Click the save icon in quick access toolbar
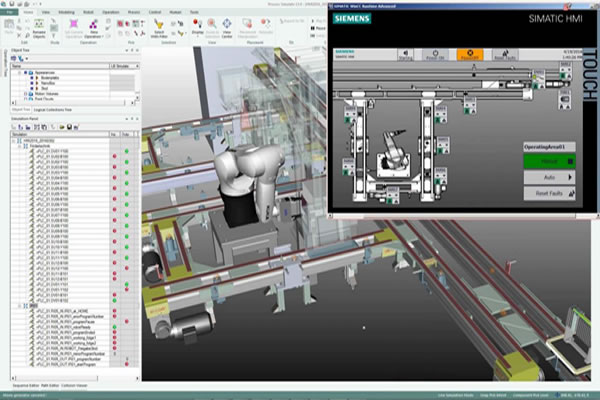This screenshot has width=600, height=400. coord(12,4)
